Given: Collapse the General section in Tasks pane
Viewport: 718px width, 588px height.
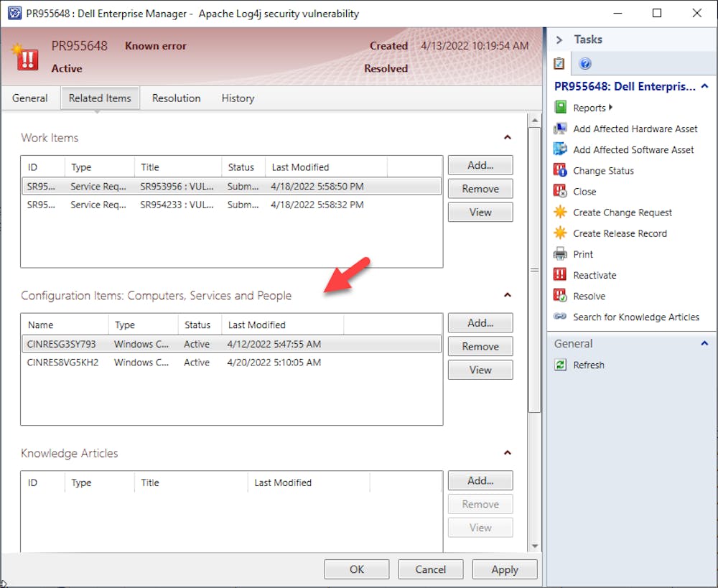Looking at the screenshot, I should point(704,343).
